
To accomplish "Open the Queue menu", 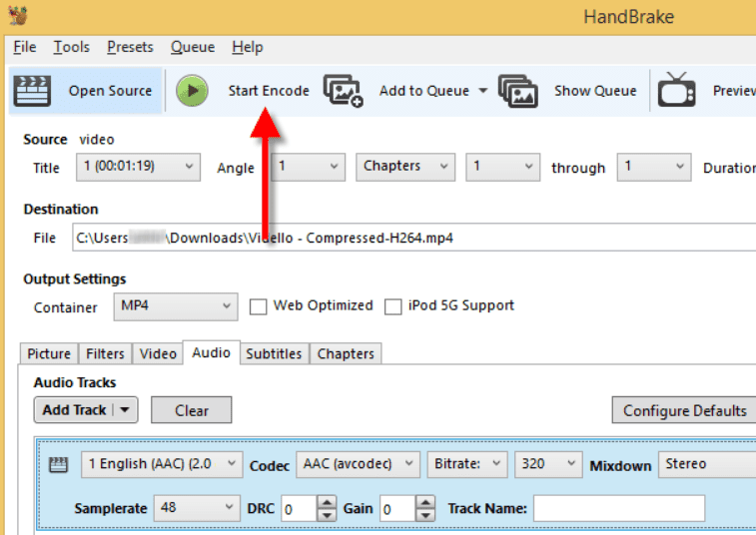I will coord(193,47).
